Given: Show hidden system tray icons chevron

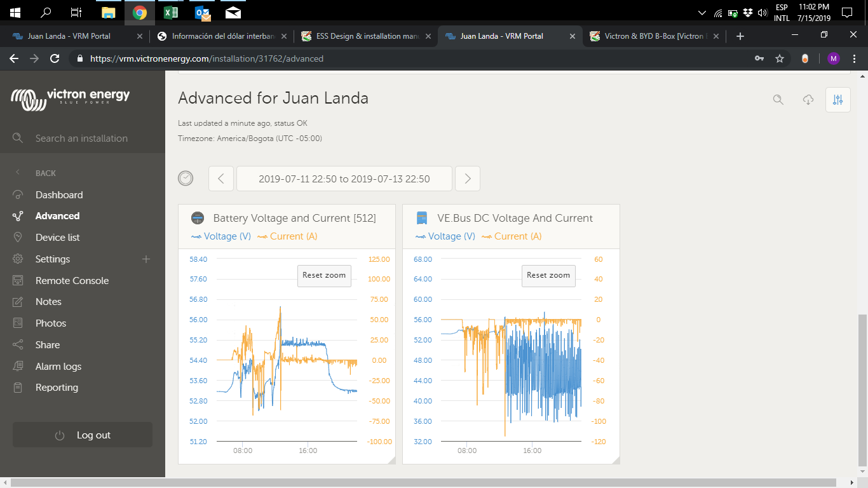Looking at the screenshot, I should coord(702,13).
